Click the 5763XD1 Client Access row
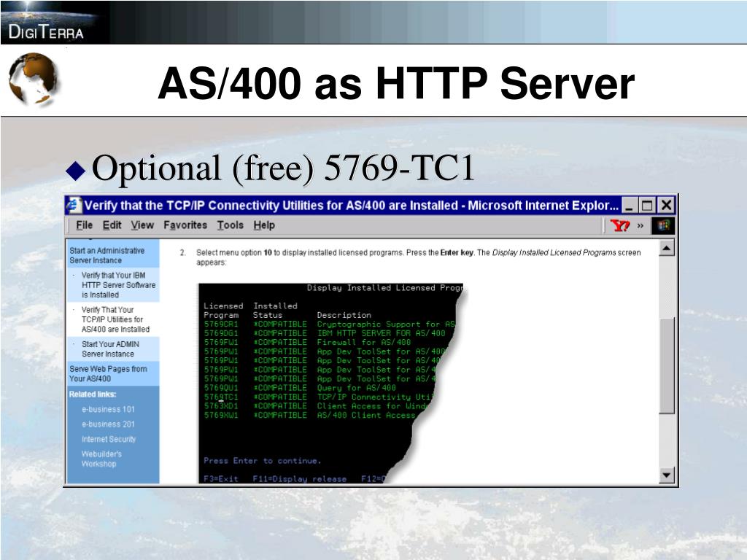This screenshot has width=747, height=560. (316, 406)
